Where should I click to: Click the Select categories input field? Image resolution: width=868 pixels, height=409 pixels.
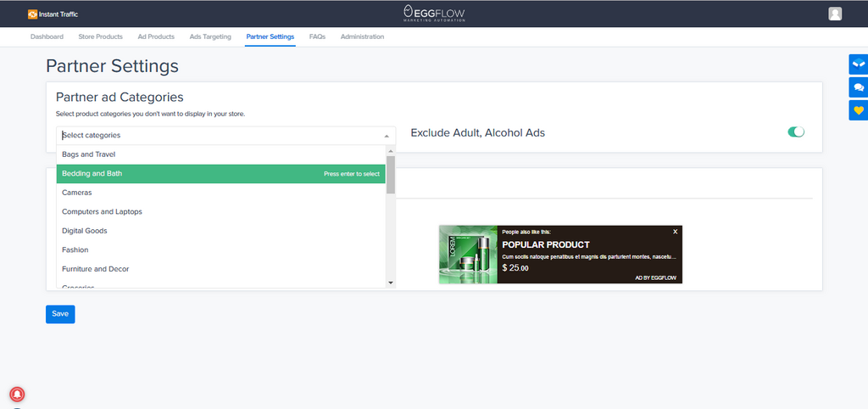pos(225,135)
